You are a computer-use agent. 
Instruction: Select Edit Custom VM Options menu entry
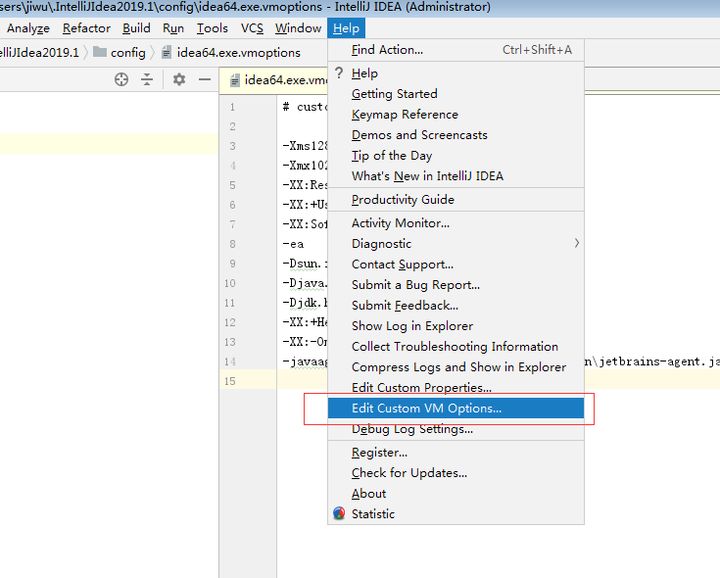[x=426, y=408]
